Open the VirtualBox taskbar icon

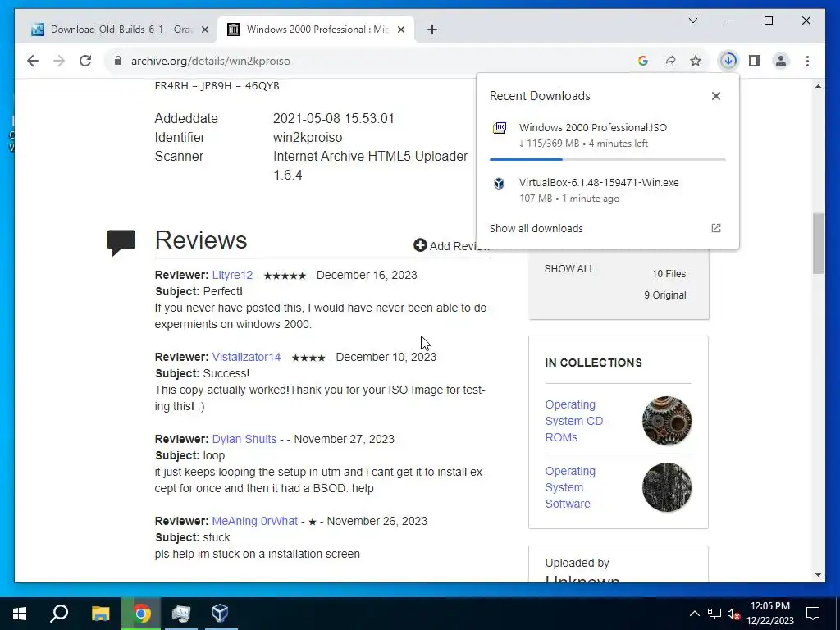220,614
